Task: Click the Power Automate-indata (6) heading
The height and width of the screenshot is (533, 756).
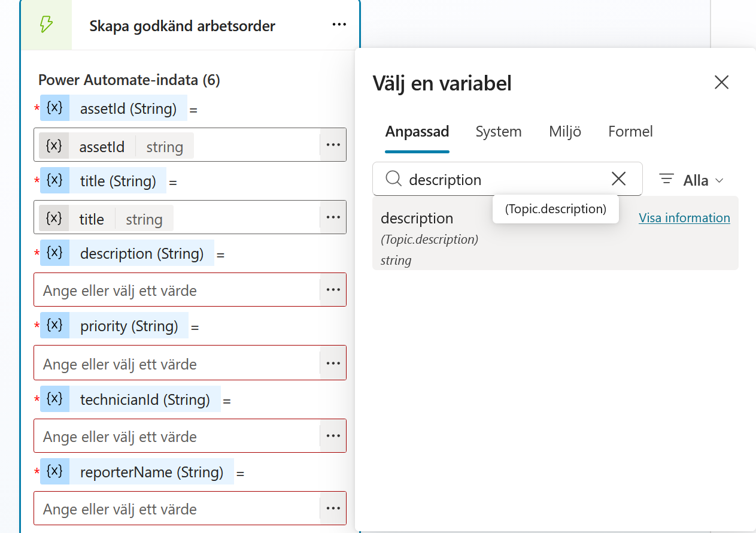Action: pos(129,80)
